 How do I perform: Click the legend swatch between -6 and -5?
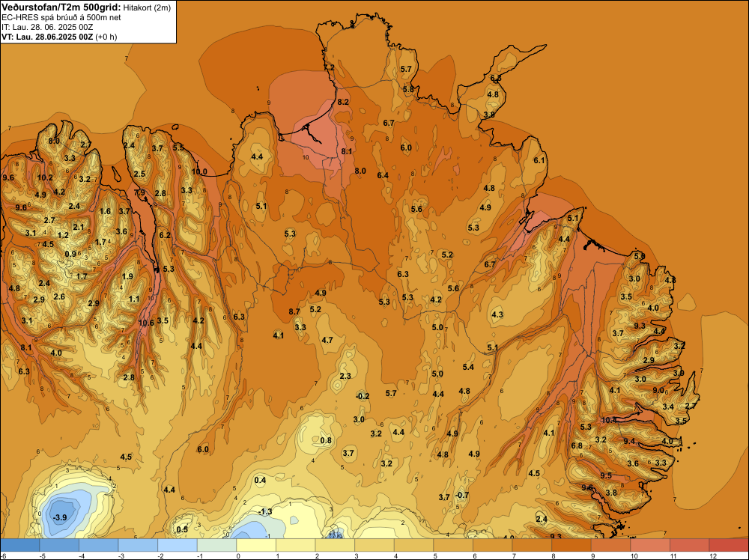coord(20,545)
